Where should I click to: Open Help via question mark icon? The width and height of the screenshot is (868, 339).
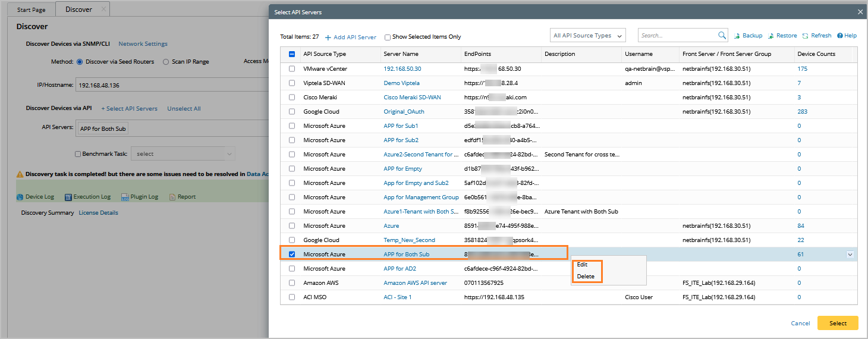pos(840,36)
